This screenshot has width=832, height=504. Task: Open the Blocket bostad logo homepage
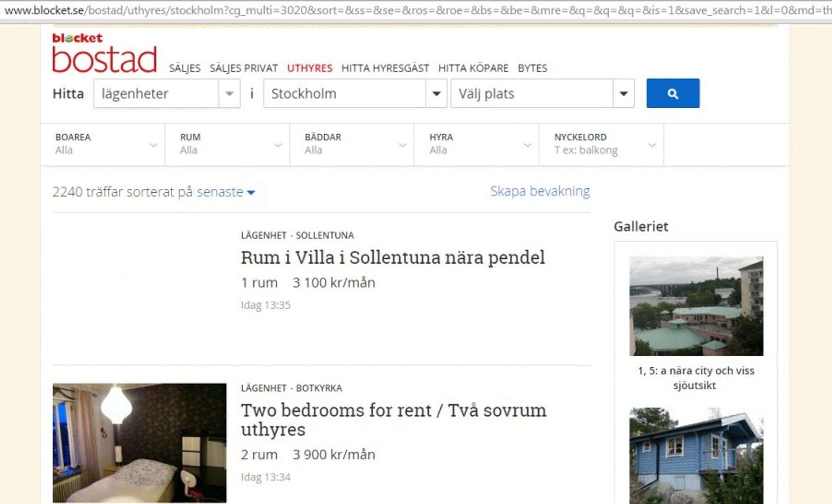[104, 53]
